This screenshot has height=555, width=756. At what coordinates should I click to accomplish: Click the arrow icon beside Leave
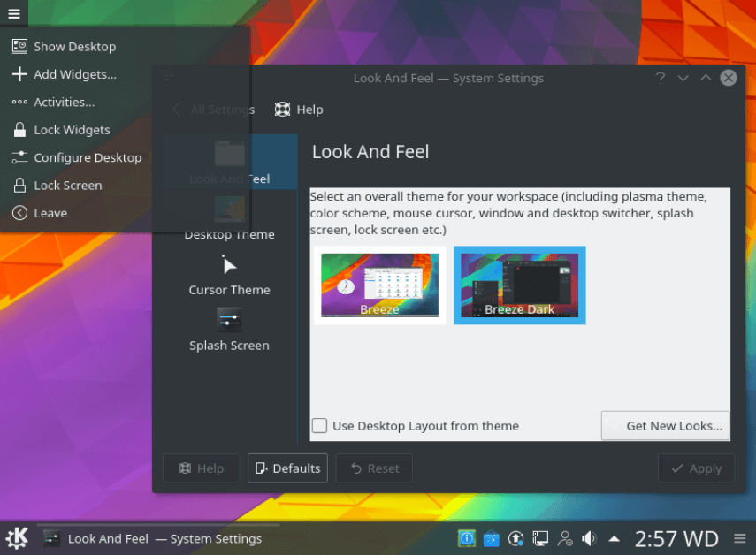click(19, 213)
